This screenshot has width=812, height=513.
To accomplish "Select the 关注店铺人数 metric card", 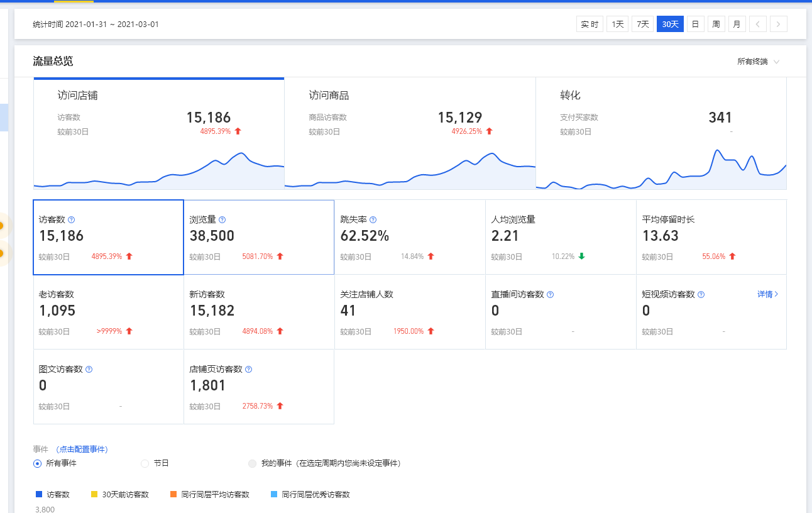I will coord(410,312).
